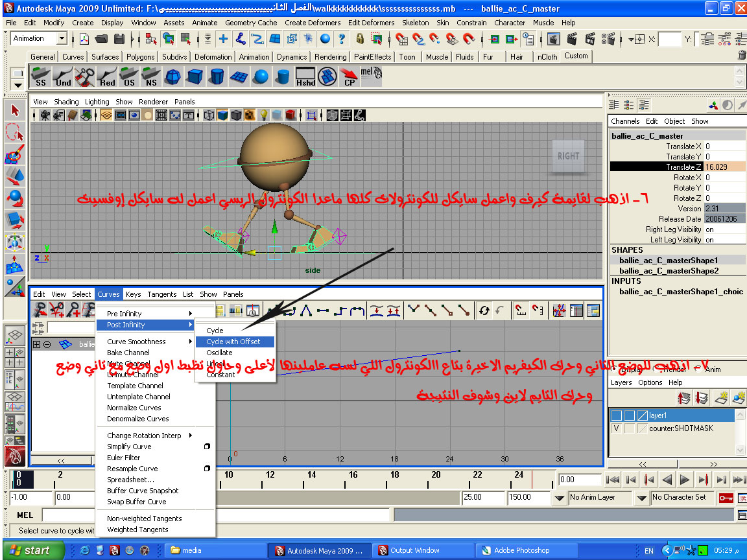Toggle visibility box of layer1
Screen dimensions: 747x560
617,415
